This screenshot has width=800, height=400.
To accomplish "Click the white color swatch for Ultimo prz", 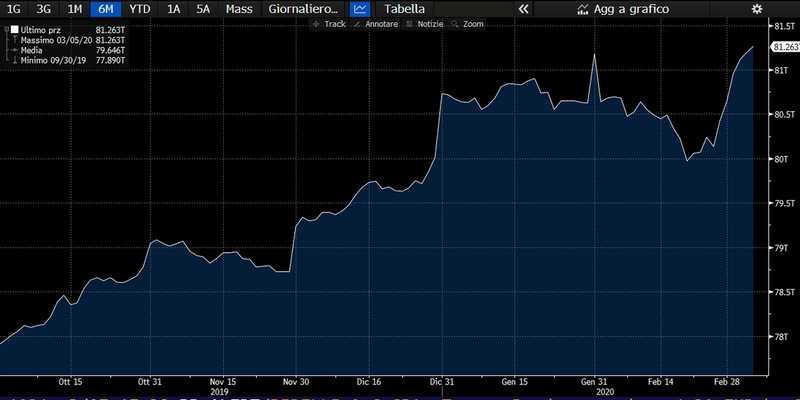I will coord(15,30).
